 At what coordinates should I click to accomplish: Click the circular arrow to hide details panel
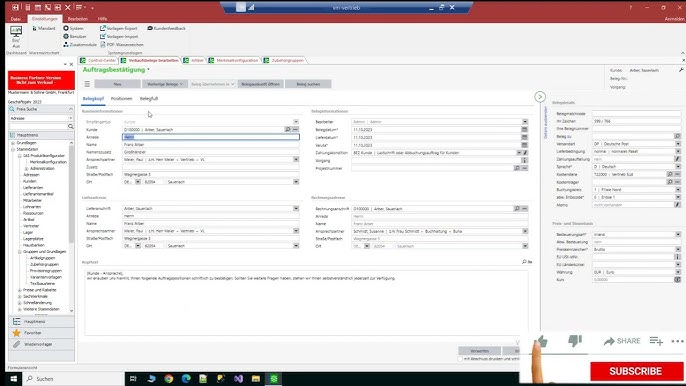(540, 97)
